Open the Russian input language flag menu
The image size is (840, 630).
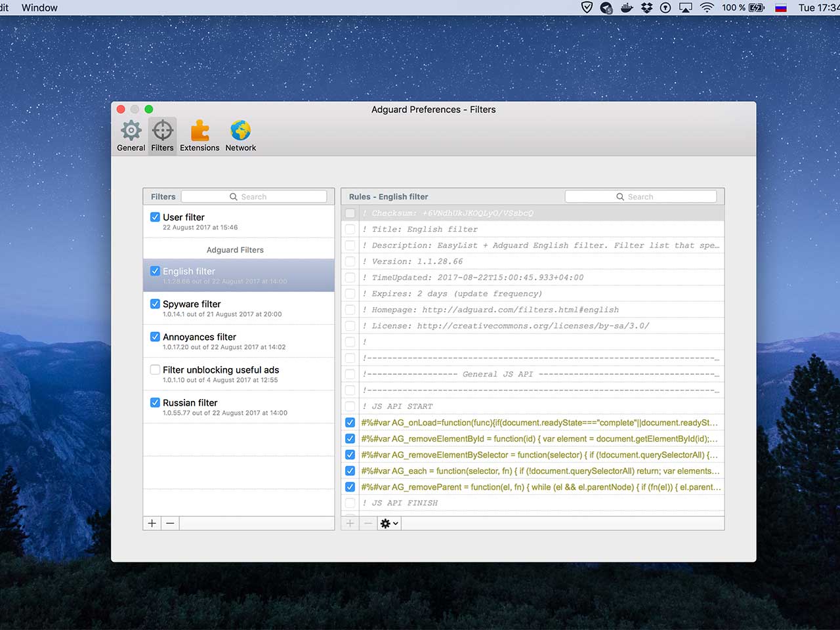click(781, 8)
